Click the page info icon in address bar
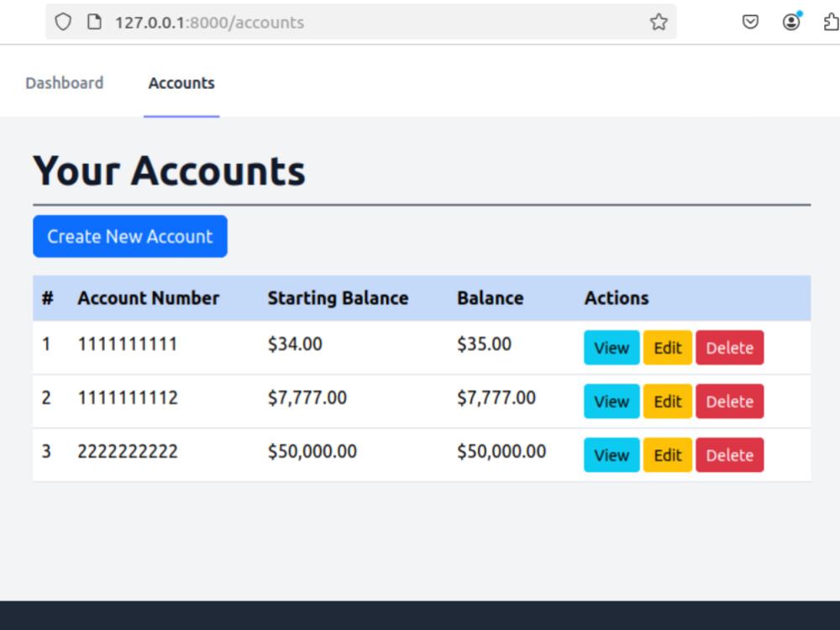This screenshot has height=630, width=840. [x=94, y=22]
